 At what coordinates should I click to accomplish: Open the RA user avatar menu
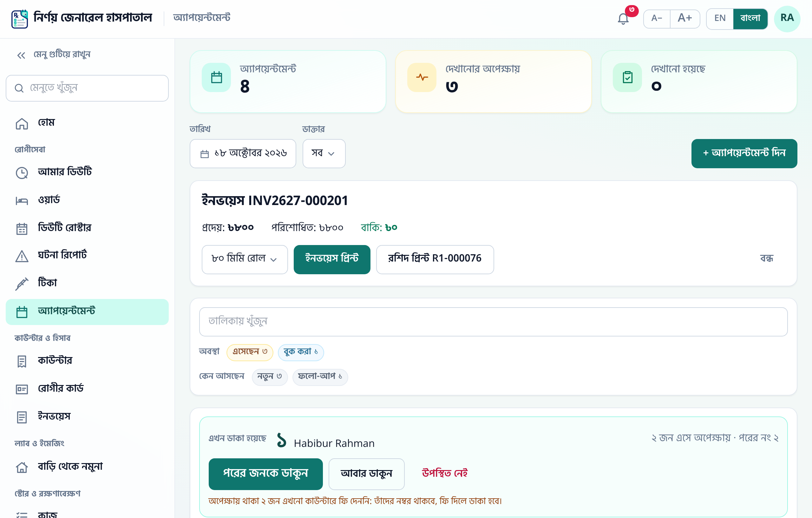pos(787,18)
